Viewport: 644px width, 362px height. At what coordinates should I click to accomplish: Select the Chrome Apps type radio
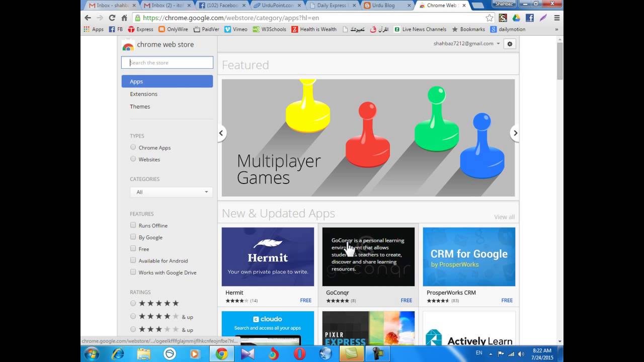(133, 147)
